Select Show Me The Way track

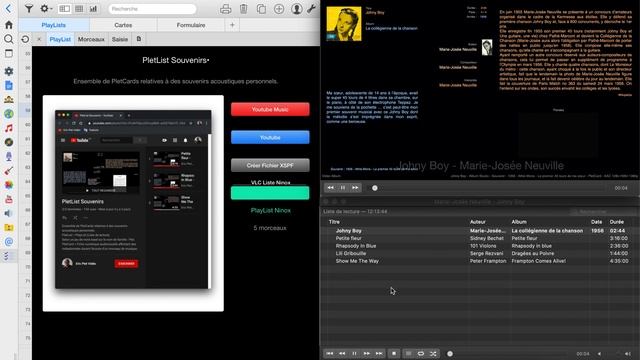point(357,261)
